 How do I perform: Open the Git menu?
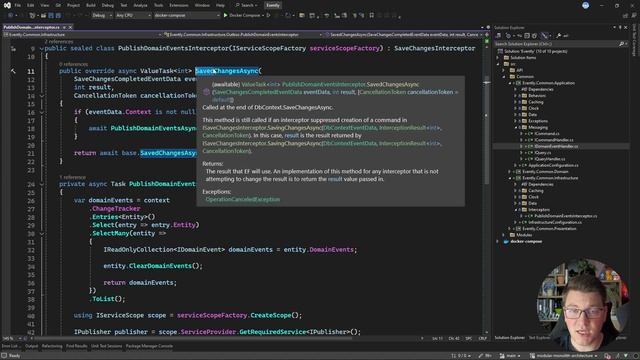tap(58, 5)
